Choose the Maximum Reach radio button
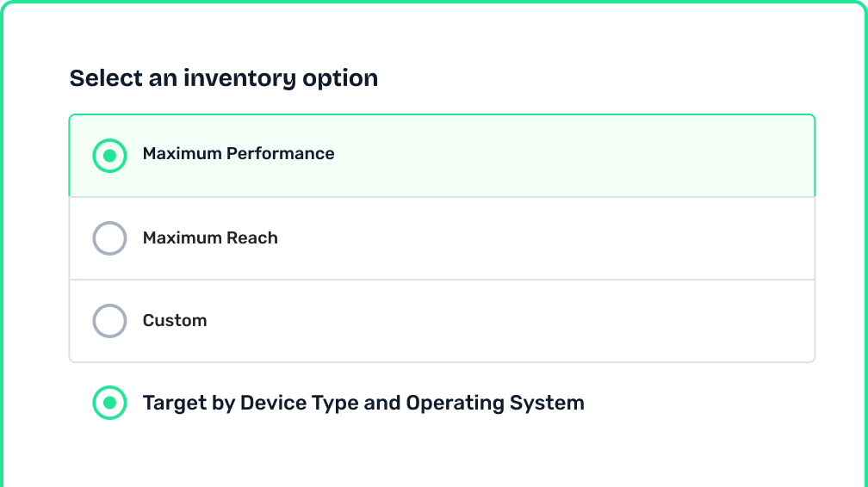 click(x=109, y=238)
